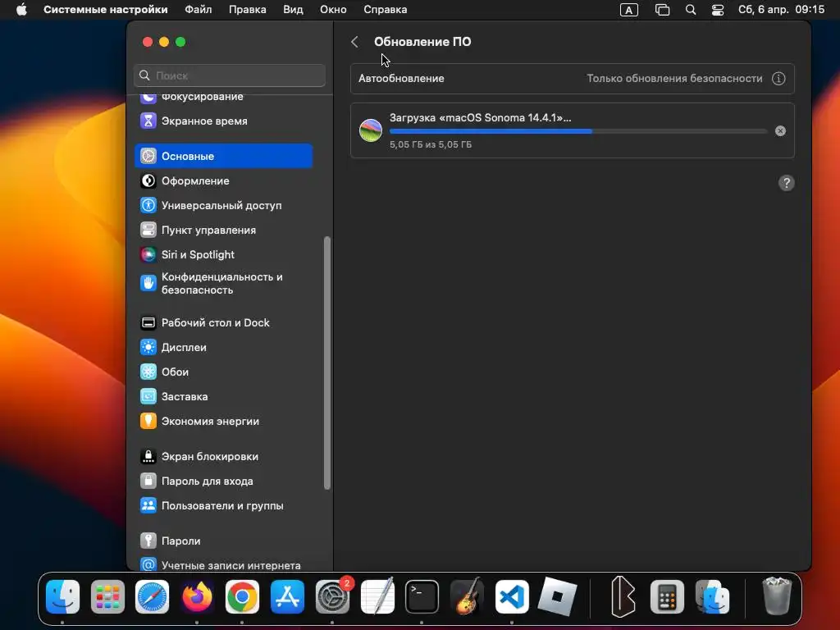Open App Store from the Dock

pyautogui.click(x=287, y=596)
